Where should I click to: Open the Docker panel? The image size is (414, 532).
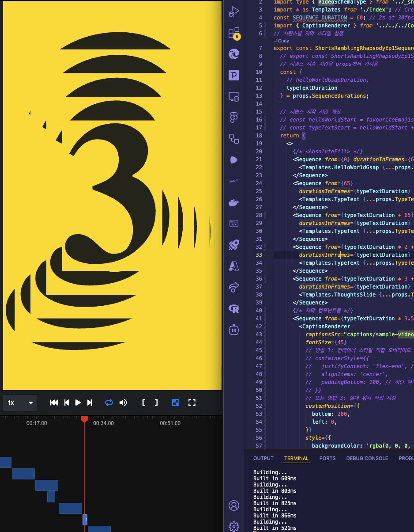[233, 202]
